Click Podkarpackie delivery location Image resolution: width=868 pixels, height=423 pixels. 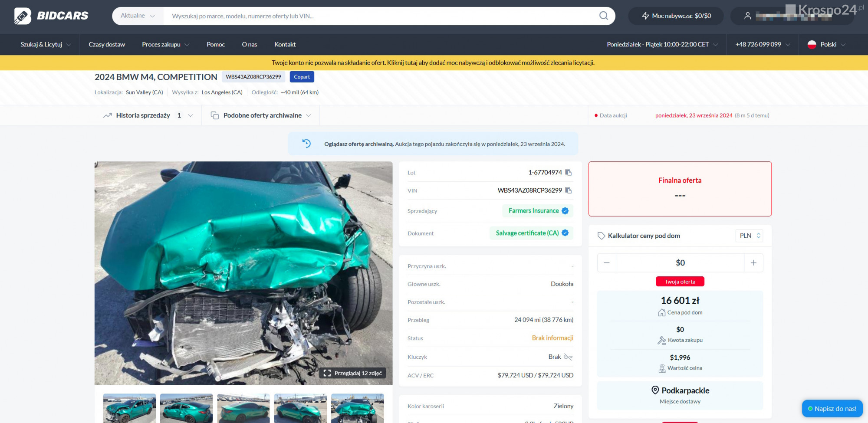click(x=680, y=395)
